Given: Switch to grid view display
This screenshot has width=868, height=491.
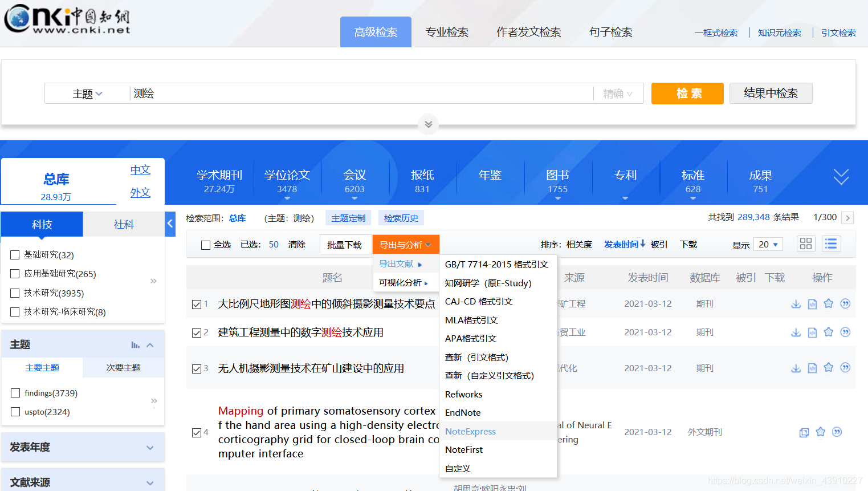Looking at the screenshot, I should [x=806, y=244].
